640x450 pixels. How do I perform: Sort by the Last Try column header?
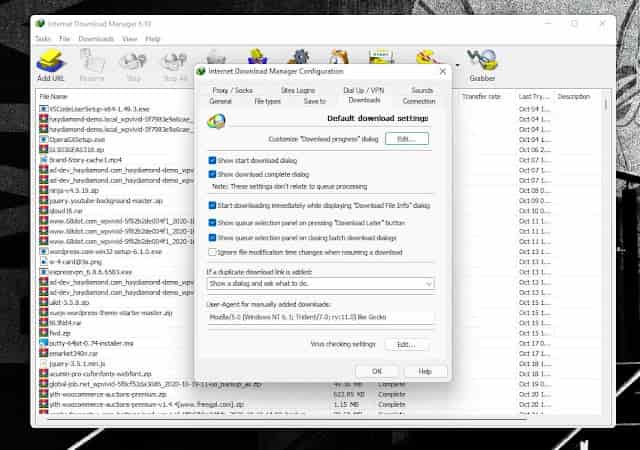coord(531,97)
